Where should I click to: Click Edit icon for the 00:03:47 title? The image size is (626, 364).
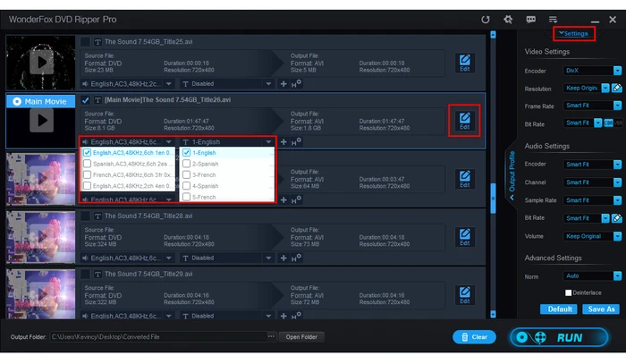tap(465, 179)
